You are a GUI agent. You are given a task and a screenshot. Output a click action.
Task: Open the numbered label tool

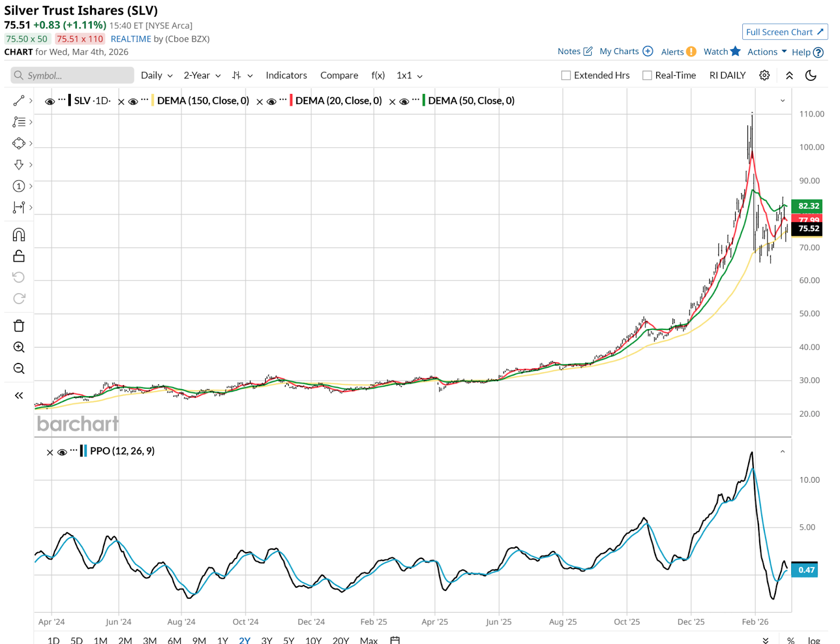(19, 186)
